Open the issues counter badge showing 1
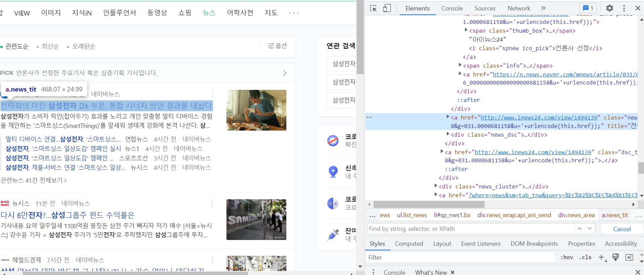This screenshot has height=275, width=644. (588, 8)
